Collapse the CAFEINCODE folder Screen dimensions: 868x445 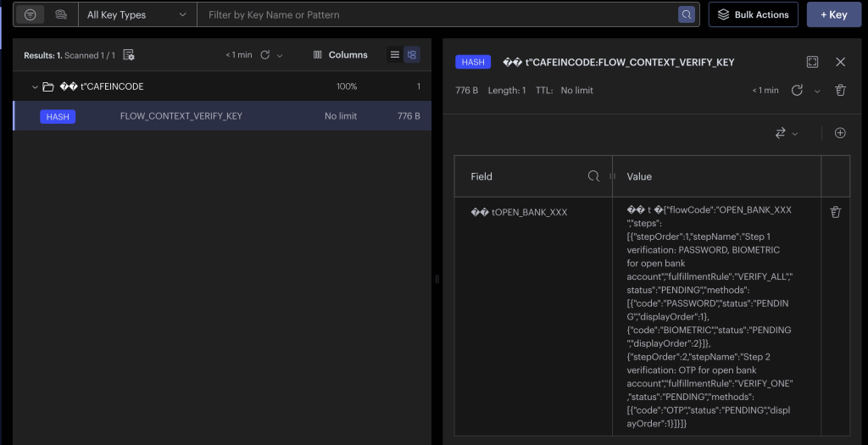[35, 87]
